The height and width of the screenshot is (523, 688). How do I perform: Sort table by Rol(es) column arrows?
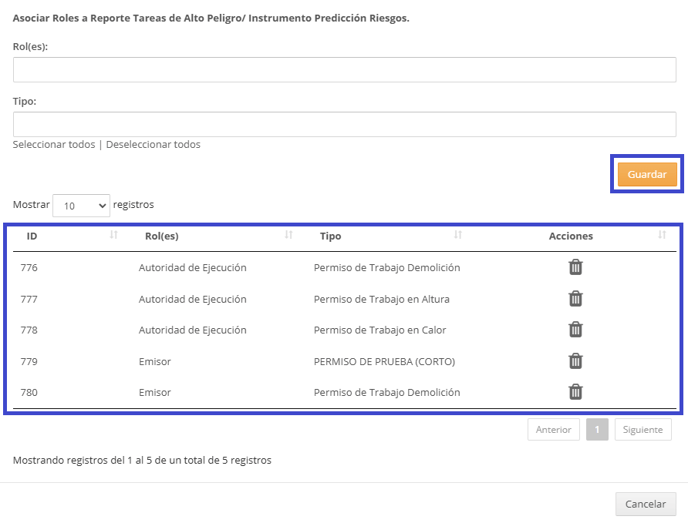[288, 235]
